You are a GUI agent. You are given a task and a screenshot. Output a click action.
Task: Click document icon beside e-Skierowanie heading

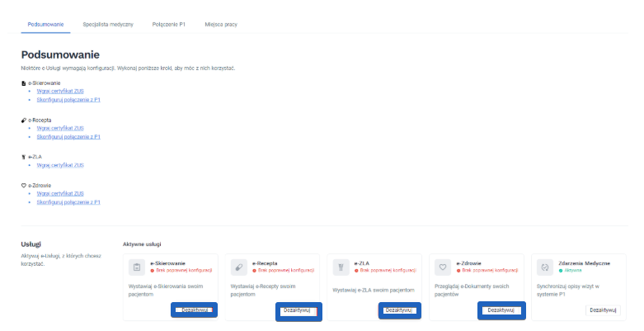click(23, 83)
